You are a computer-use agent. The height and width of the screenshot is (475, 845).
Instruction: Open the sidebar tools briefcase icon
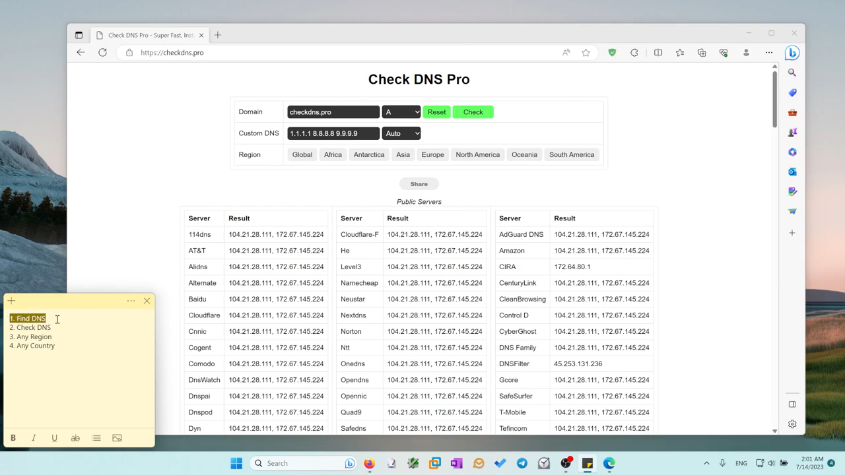(x=792, y=113)
